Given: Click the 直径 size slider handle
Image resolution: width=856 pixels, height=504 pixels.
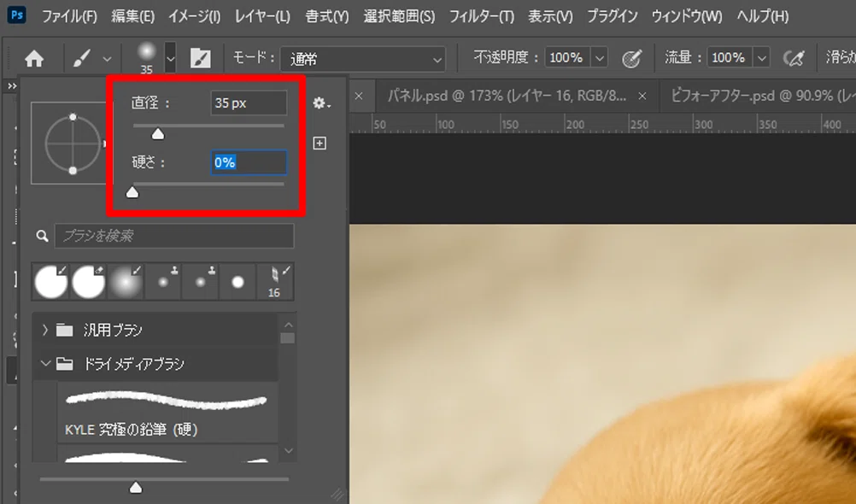Looking at the screenshot, I should pos(158,134).
